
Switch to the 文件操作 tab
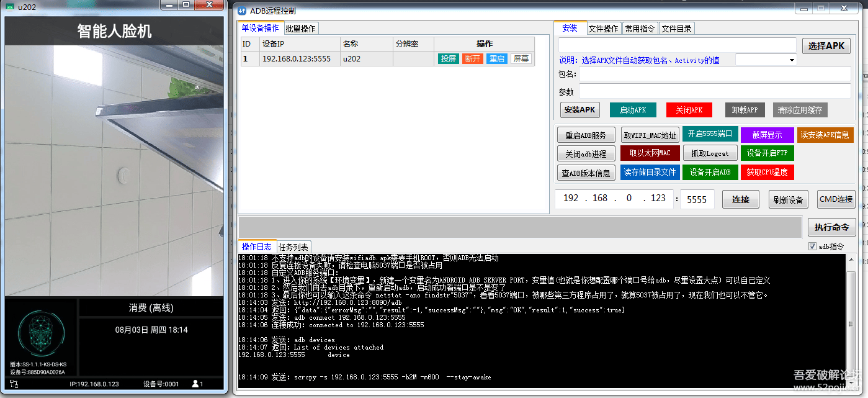click(x=603, y=29)
